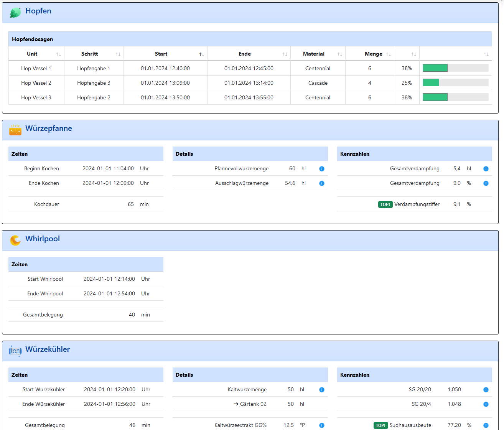The width and height of the screenshot is (504, 430).
Task: Click the sort arrows in the Schritt column
Action: (x=118, y=54)
